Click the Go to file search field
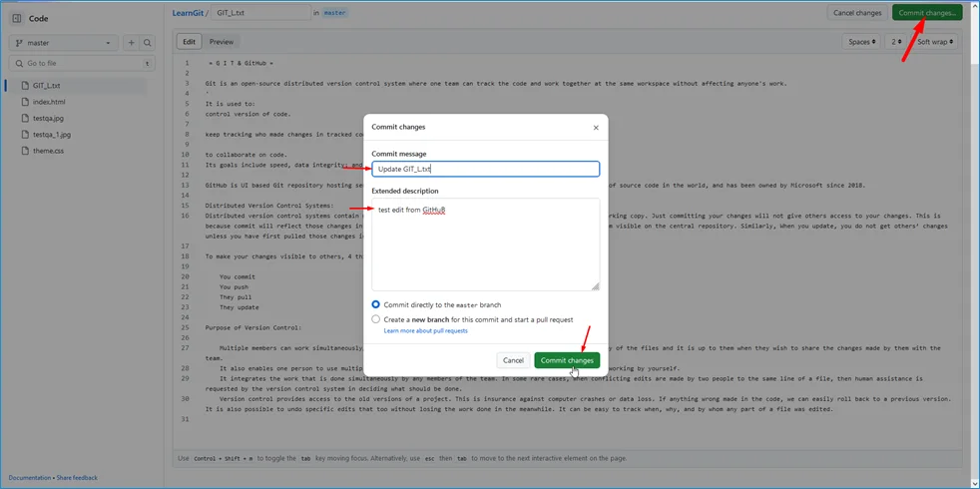Screen dimensions: 980x489 tap(82, 63)
